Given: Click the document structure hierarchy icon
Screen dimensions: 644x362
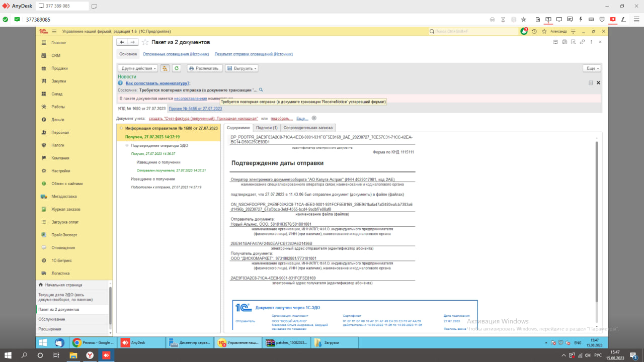Looking at the screenshot, I should (x=165, y=68).
